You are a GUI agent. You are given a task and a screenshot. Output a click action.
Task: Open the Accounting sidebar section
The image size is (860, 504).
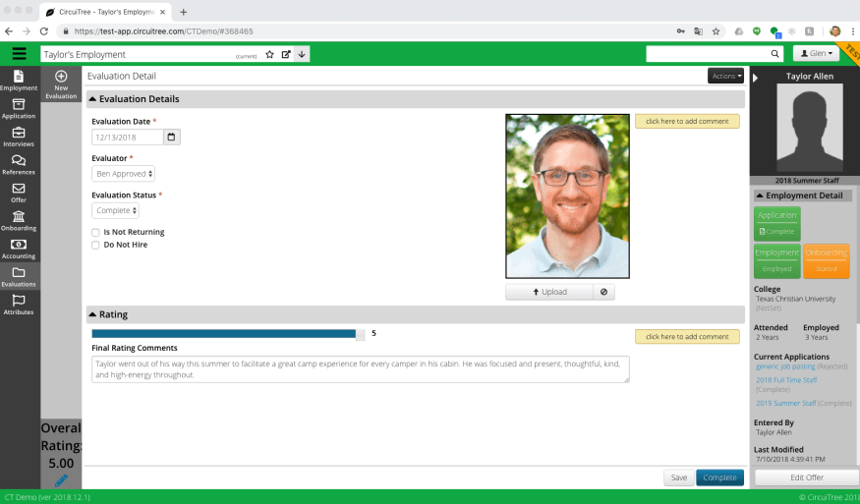pyautogui.click(x=19, y=248)
